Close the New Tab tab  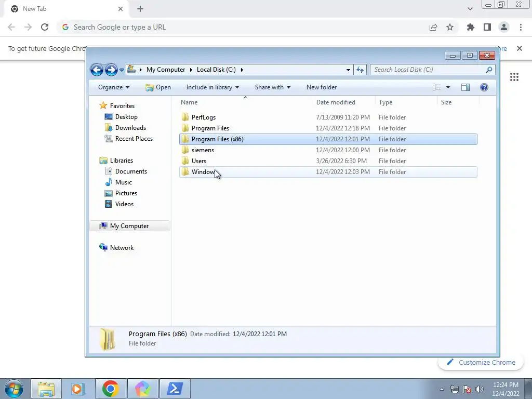point(121,9)
